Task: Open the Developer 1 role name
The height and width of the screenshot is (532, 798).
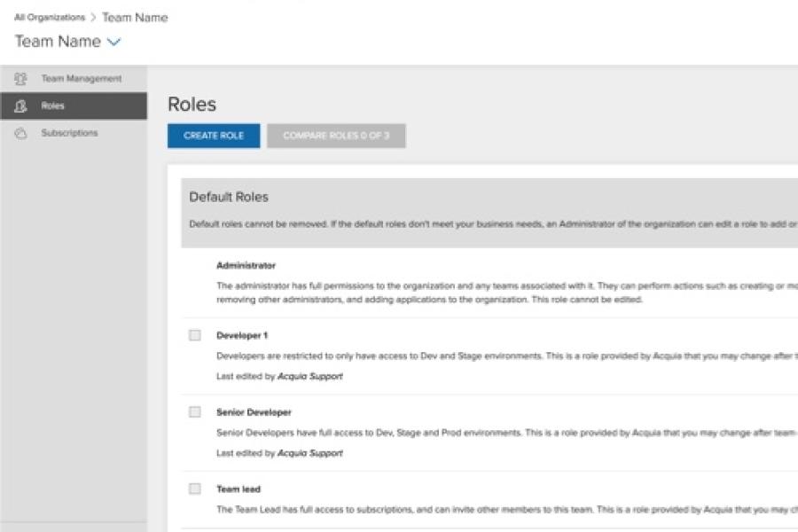Action: coord(241,335)
